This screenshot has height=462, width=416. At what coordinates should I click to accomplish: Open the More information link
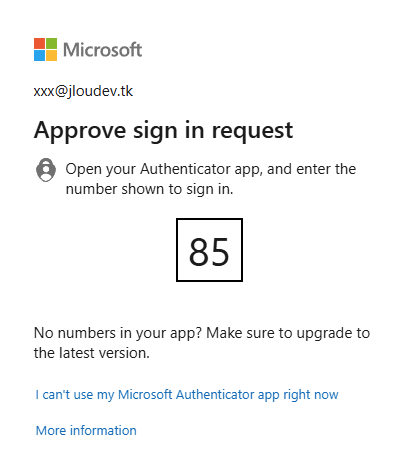click(x=86, y=431)
